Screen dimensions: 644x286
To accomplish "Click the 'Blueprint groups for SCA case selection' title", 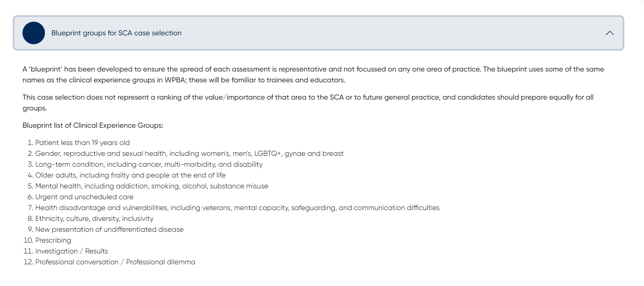I will 116,33.
